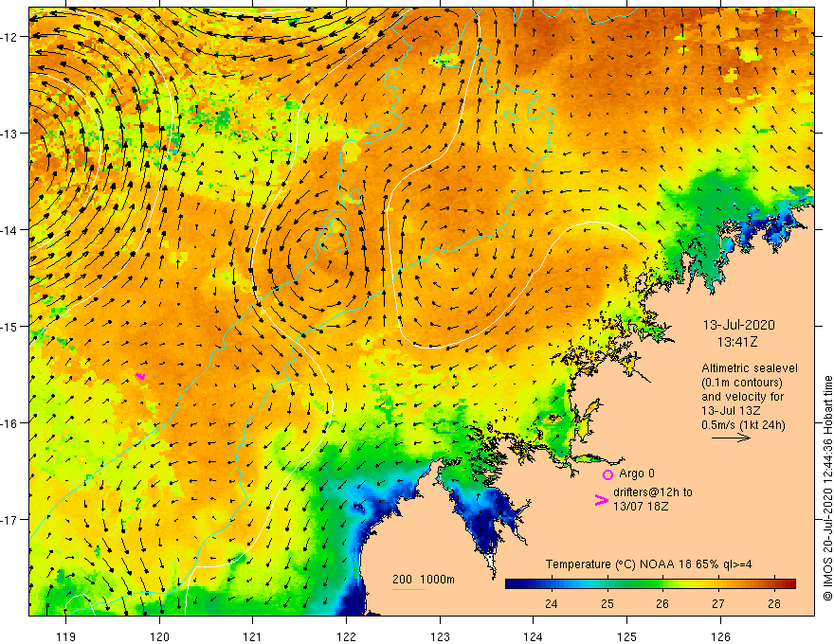Image resolution: width=834 pixels, height=644 pixels.
Task: Click the latitude axis label -13
Action: (x=9, y=134)
